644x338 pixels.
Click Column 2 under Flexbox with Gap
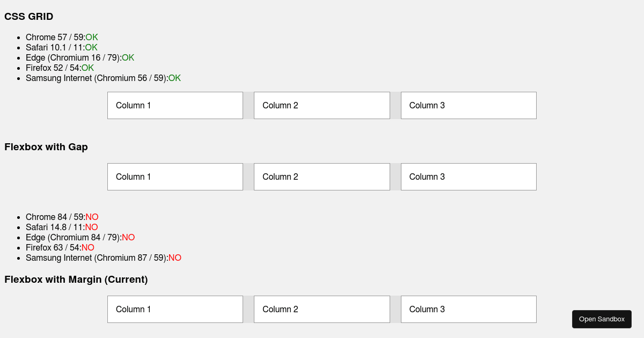click(x=322, y=177)
